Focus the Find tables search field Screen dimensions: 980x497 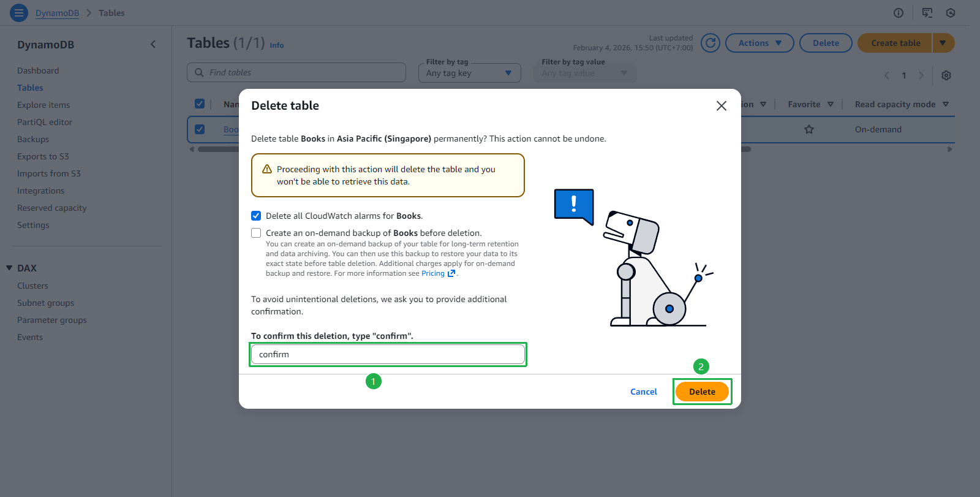click(x=296, y=72)
